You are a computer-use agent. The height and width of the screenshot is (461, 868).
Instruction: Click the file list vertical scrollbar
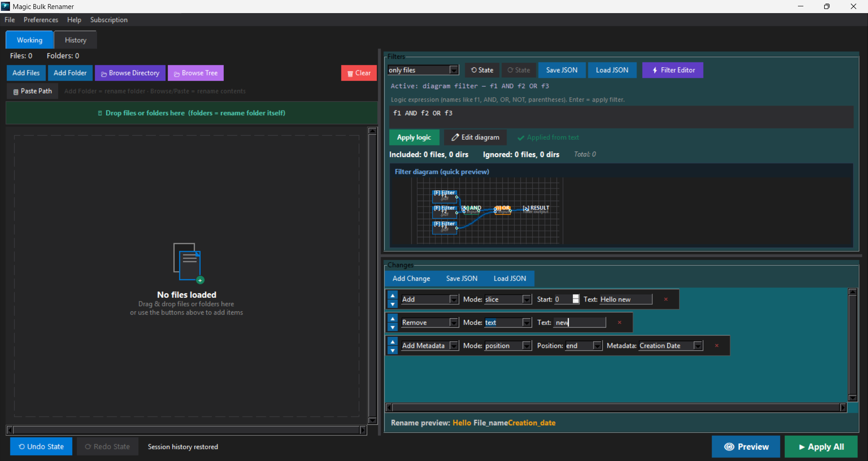coord(373,276)
